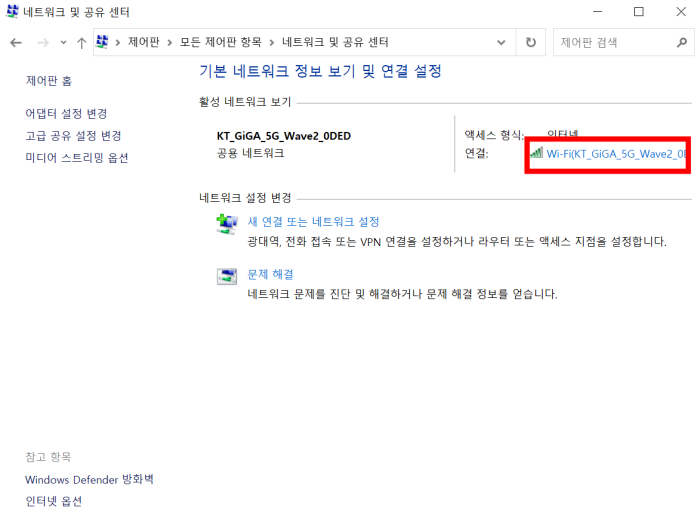The height and width of the screenshot is (526, 700).
Task: Click the search magnifier icon
Action: tap(682, 42)
